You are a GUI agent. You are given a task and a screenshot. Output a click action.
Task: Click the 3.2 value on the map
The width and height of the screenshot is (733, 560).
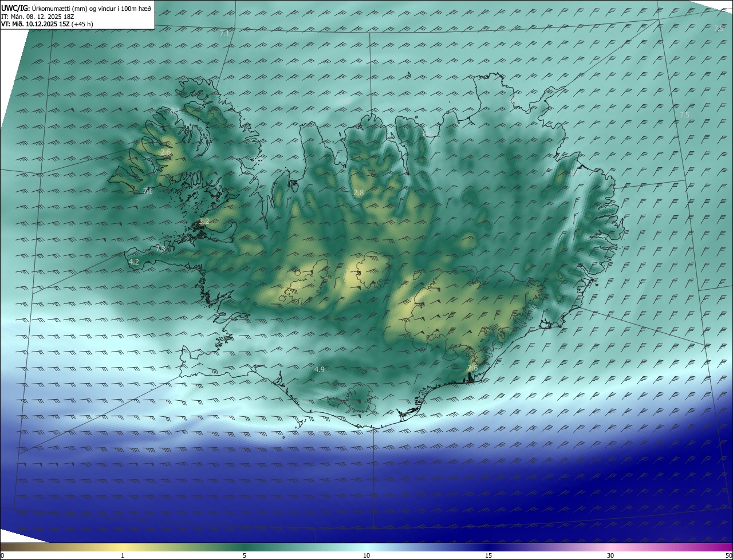204,221
